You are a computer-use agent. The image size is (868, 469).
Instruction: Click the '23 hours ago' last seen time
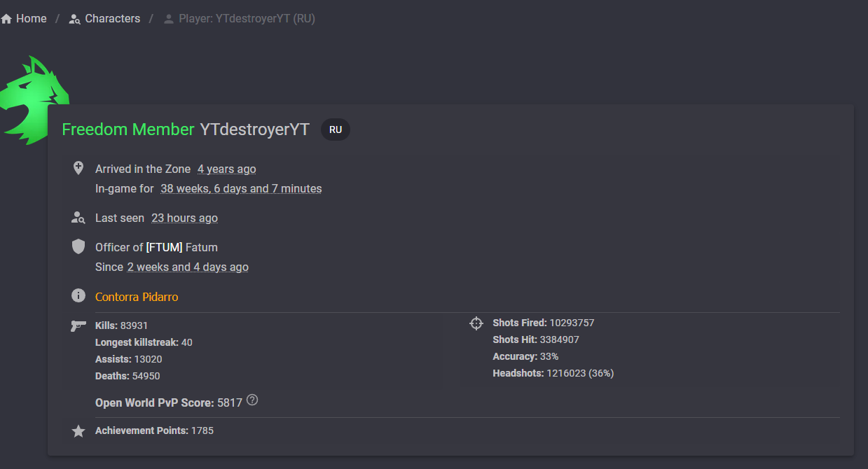(x=184, y=218)
